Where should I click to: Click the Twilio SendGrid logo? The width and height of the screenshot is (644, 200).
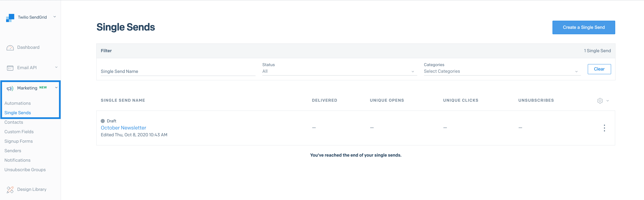tap(10, 17)
